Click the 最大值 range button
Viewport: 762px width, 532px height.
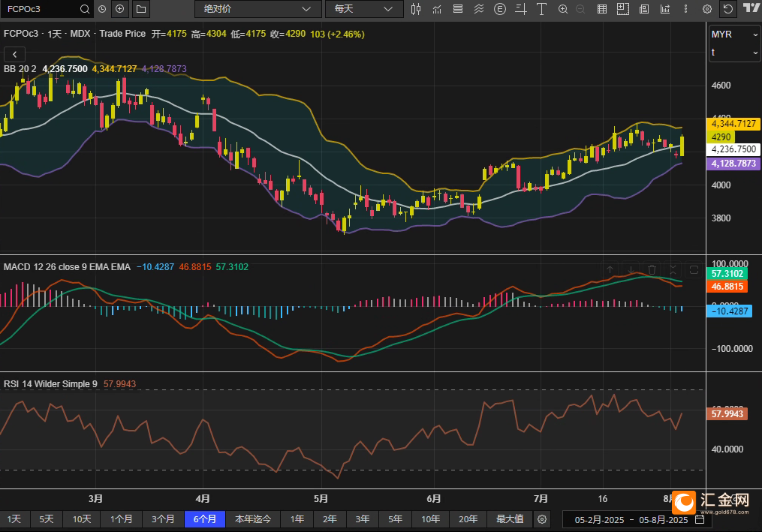(510, 519)
